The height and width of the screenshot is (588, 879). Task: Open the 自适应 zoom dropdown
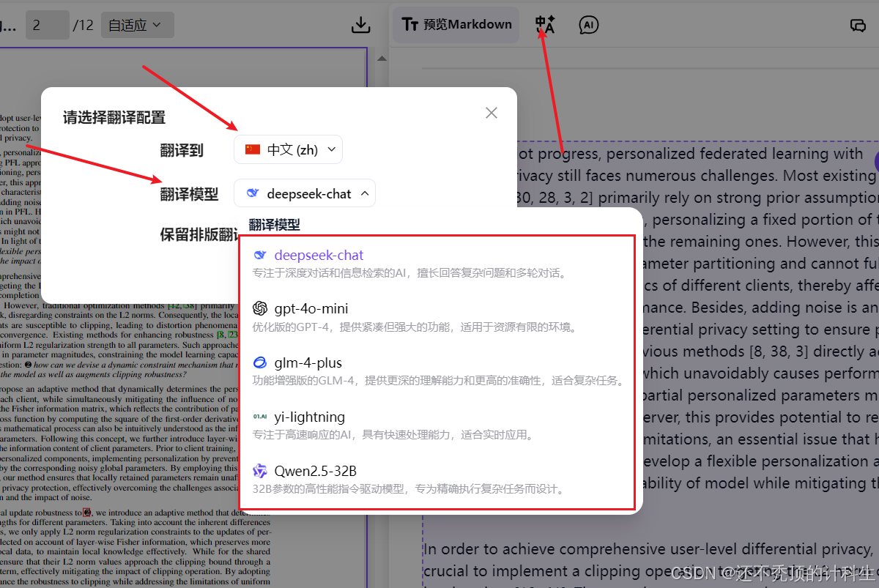click(138, 25)
